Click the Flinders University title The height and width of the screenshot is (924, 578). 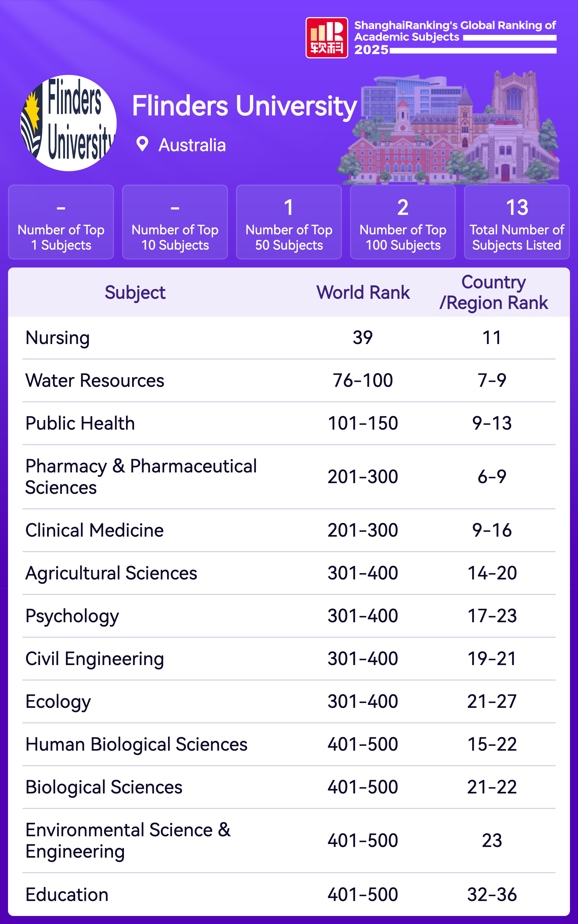tap(244, 106)
